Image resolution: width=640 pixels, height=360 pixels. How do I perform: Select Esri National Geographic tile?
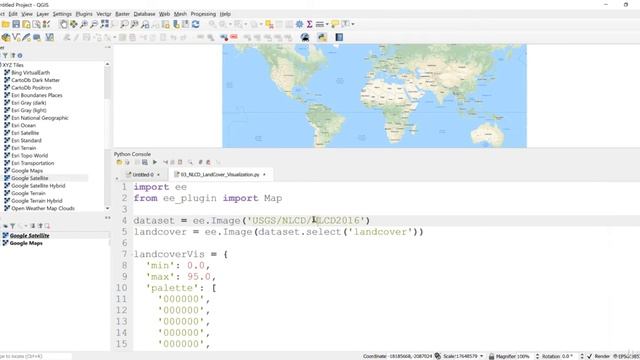[40, 118]
